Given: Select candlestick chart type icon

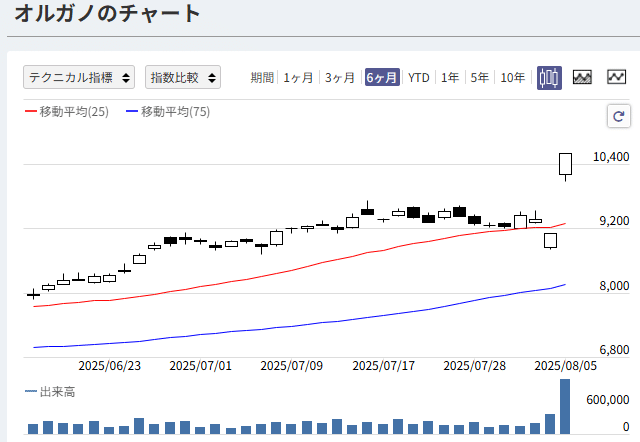Looking at the screenshot, I should pos(549,78).
